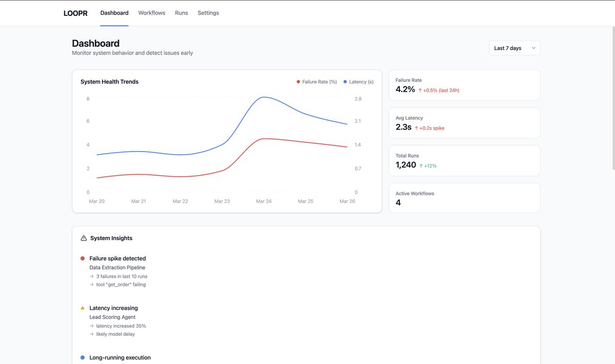Click the System Insights warning triangle icon

pos(84,238)
